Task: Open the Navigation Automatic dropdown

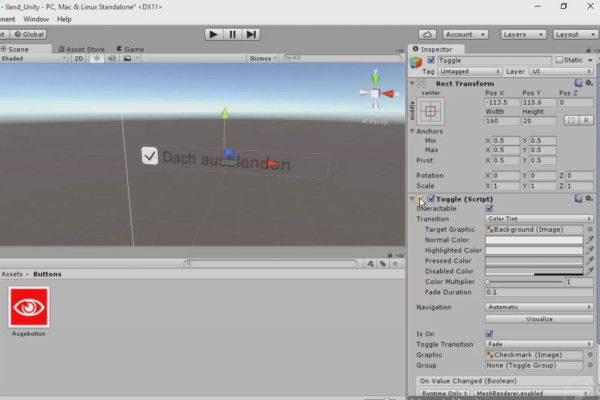Action: [x=539, y=307]
